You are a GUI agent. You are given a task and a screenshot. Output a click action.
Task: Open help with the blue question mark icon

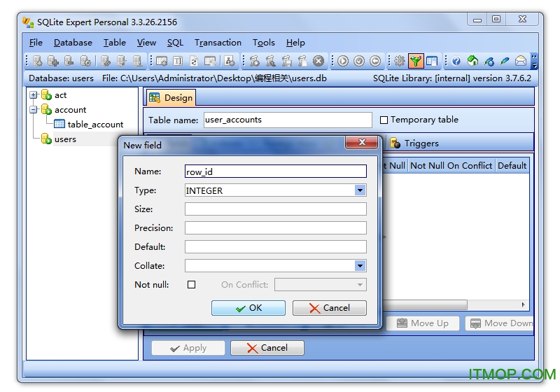[456, 61]
